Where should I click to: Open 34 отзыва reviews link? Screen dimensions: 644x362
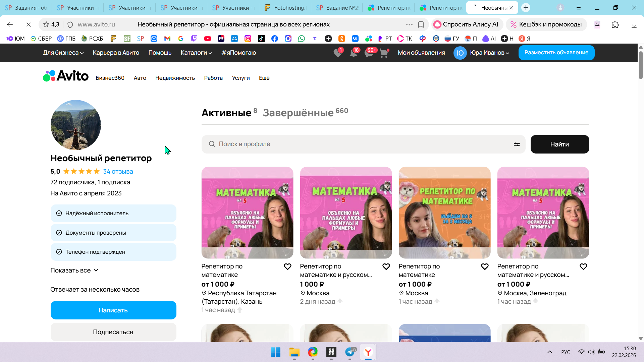pyautogui.click(x=118, y=172)
